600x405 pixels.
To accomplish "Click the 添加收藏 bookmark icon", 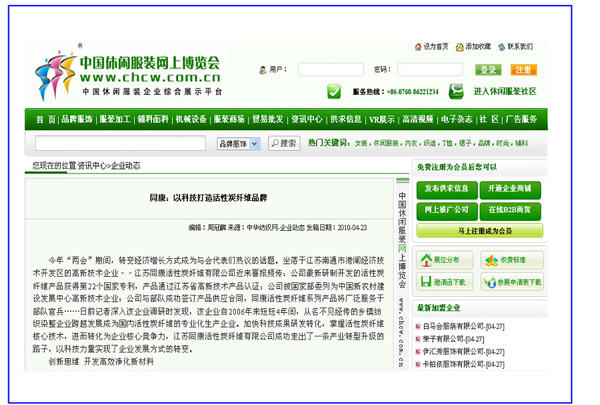I will click(x=459, y=47).
